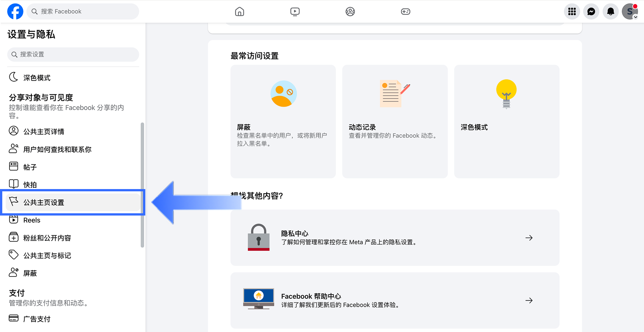
Task: Click the moon icon beside 深色模式
Action: 14,77
